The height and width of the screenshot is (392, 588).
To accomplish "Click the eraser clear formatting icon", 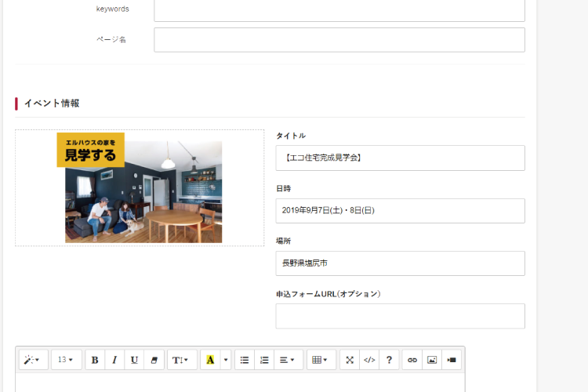I will (x=154, y=360).
